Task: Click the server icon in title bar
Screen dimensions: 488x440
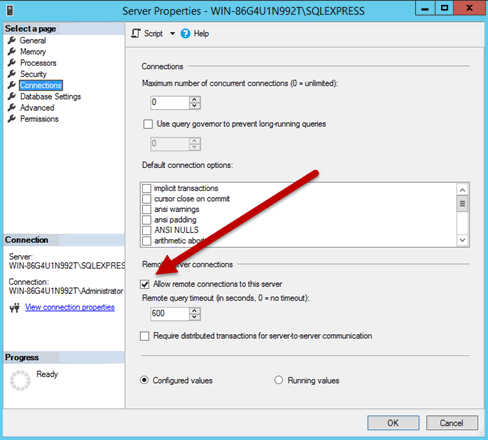Action: pyautogui.click(x=10, y=11)
